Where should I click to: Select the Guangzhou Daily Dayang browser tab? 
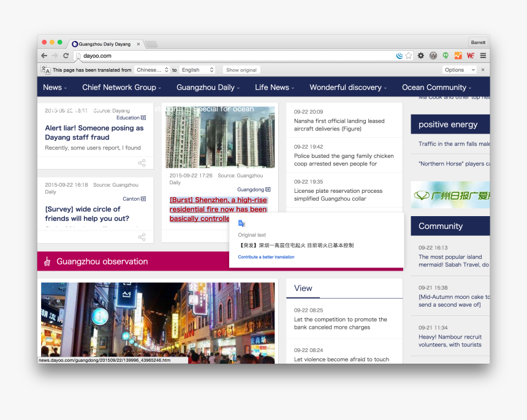coord(104,44)
